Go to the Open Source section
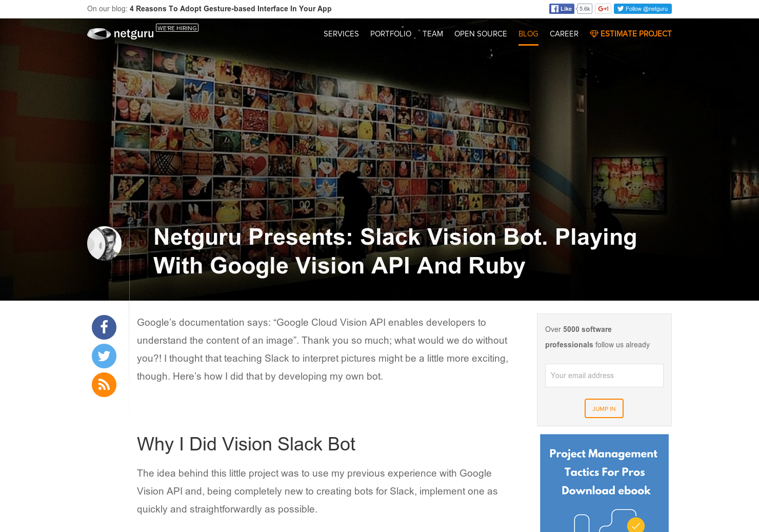The image size is (759, 532). 481,34
